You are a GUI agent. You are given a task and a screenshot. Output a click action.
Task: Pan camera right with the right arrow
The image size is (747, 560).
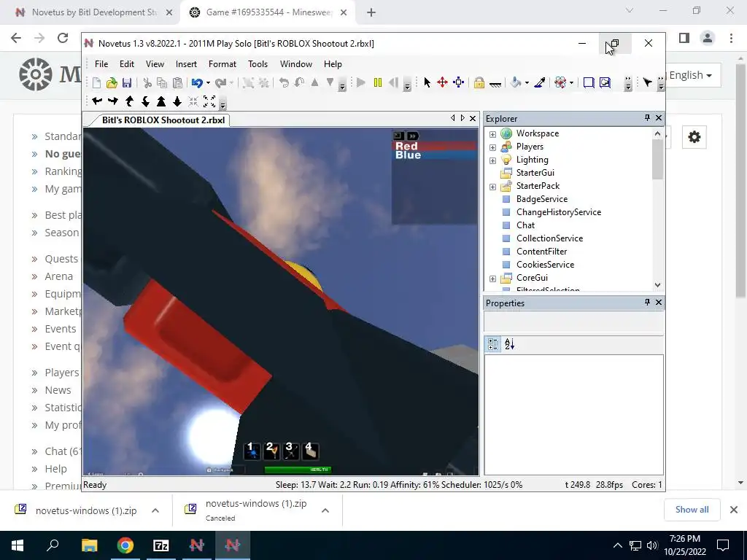[x=113, y=101]
